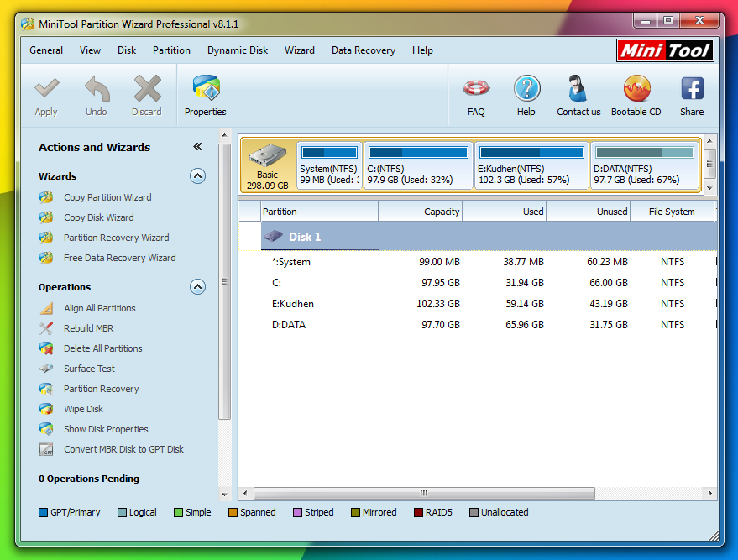Open the Wizard menu

[x=300, y=50]
